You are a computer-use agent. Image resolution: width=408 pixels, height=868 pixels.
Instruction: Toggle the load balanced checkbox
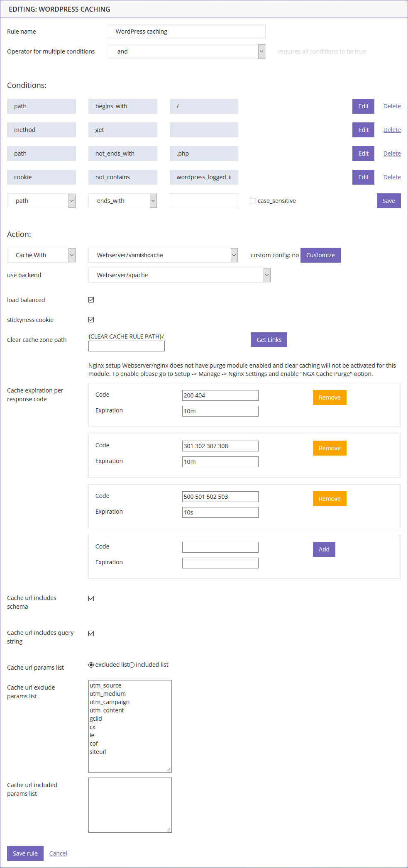91,300
